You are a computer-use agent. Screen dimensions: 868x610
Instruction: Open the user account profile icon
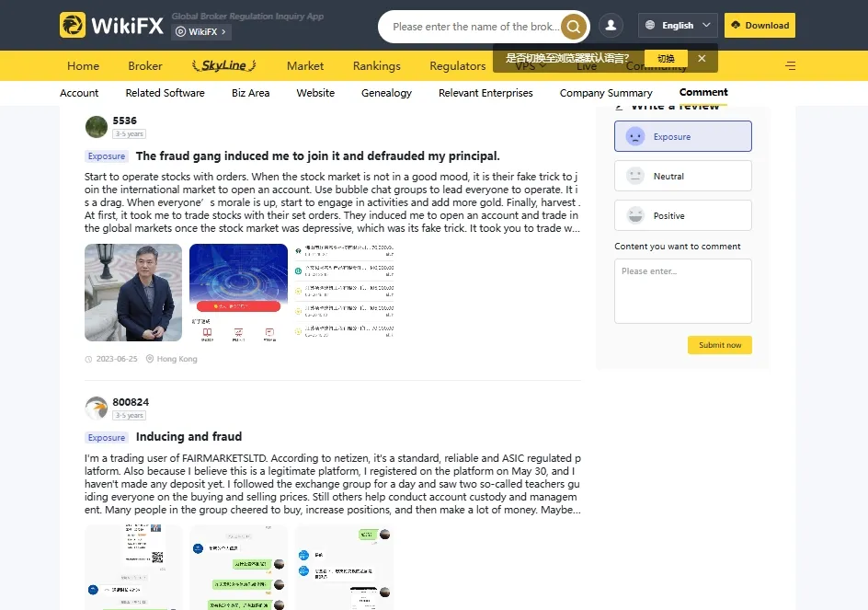pos(611,26)
